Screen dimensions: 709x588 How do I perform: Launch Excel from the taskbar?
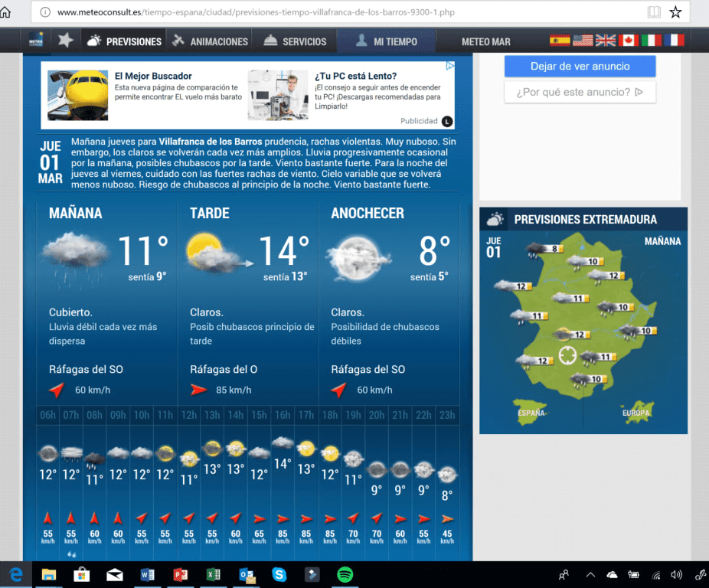[213, 575]
